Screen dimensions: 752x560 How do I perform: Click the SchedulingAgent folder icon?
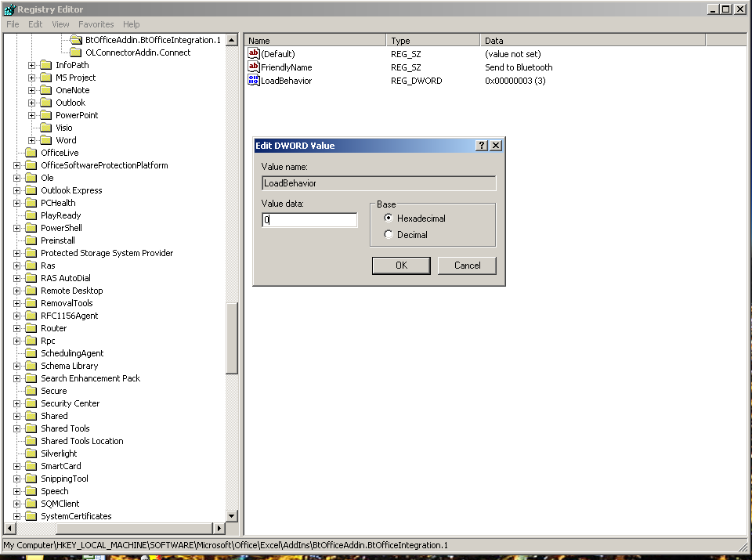click(x=31, y=353)
